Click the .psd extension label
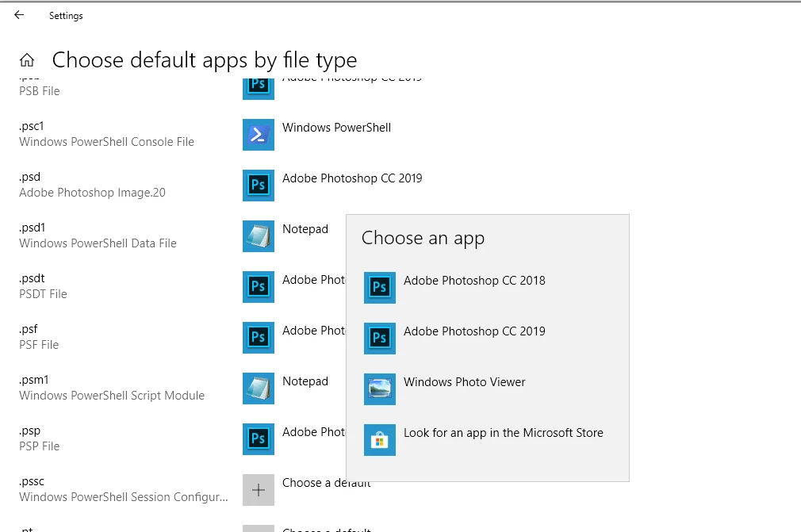801x532 pixels. tap(29, 177)
